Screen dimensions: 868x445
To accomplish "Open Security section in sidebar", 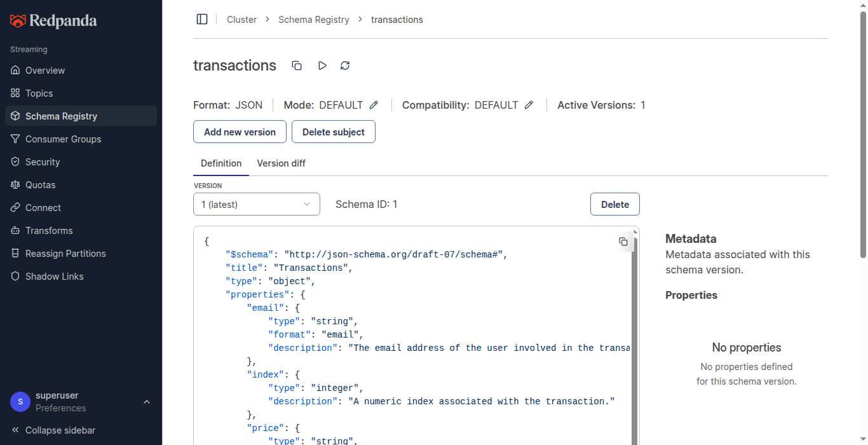I will tap(81, 161).
